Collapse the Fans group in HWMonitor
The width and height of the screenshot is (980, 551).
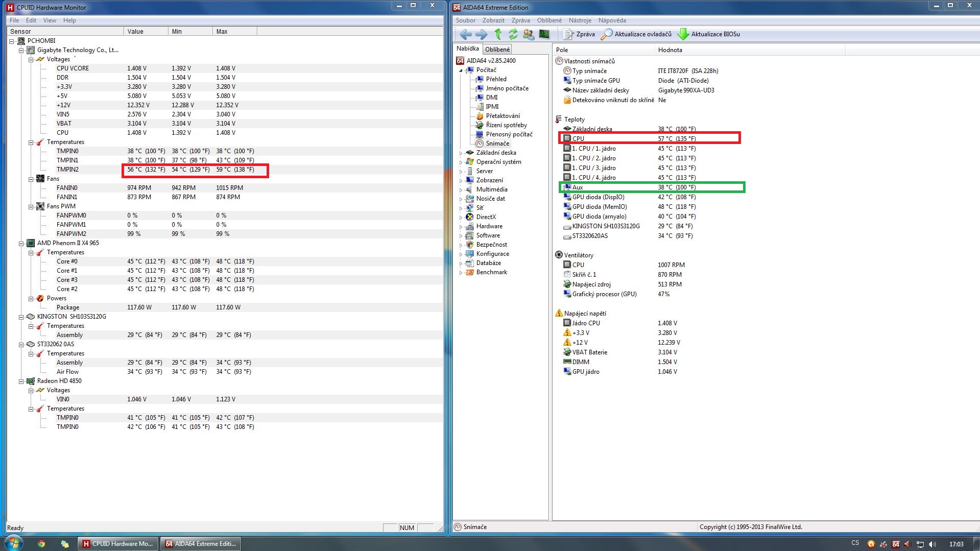point(31,179)
